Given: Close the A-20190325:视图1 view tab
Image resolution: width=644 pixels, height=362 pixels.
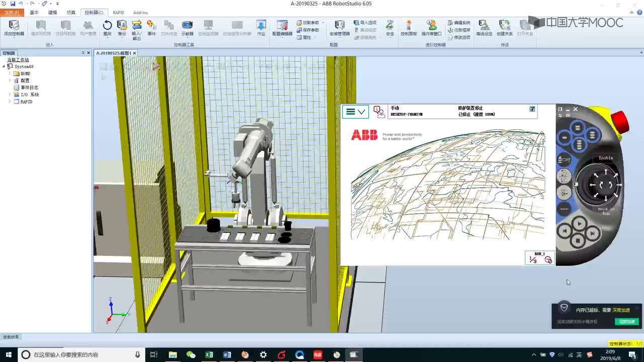Looking at the screenshot, I should [x=135, y=53].
